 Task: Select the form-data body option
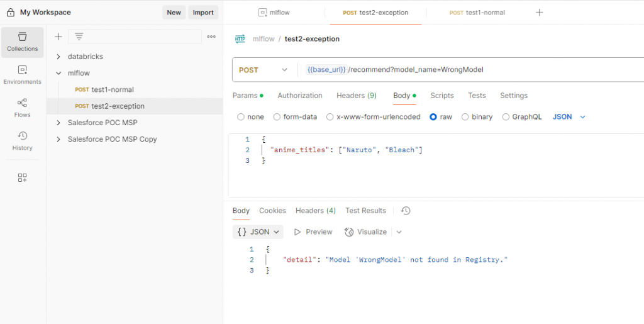tap(277, 117)
